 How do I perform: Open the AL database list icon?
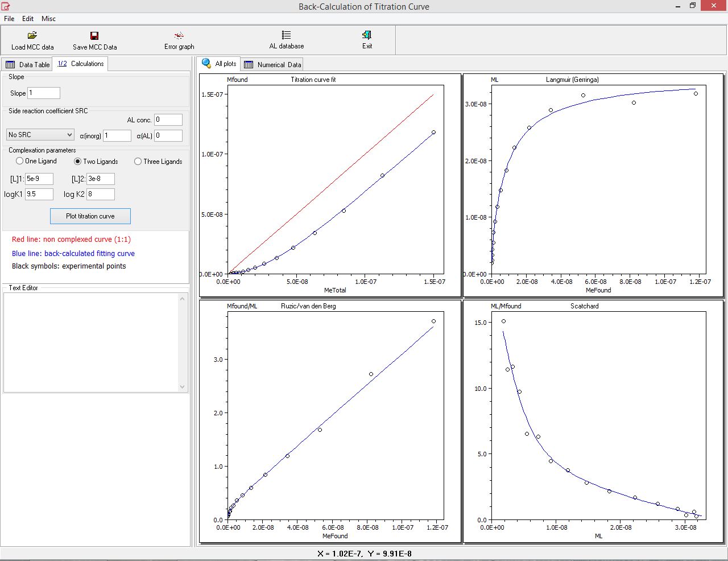point(286,35)
